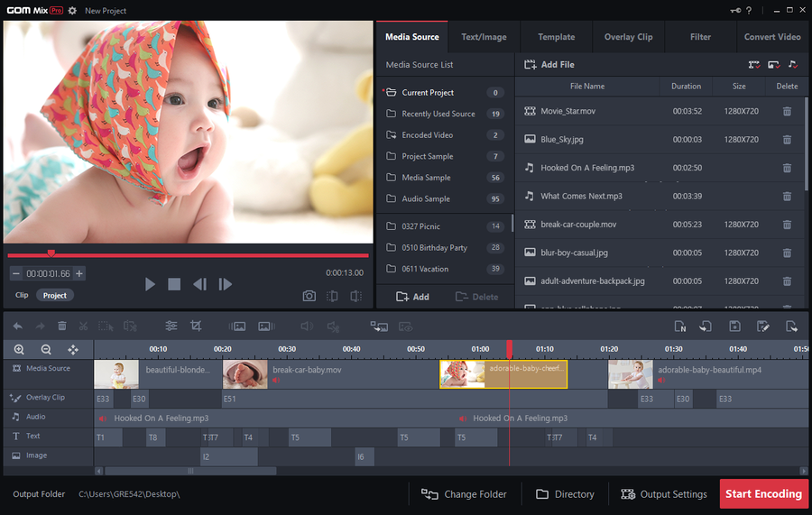Image resolution: width=812 pixels, height=515 pixels.
Task: Take a snapshot with the camera icon
Action: click(309, 296)
